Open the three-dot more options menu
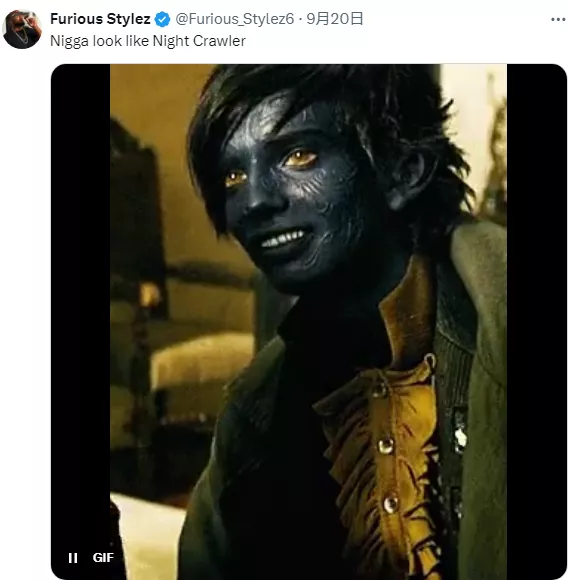Screen dimensions: 569x580 click(x=558, y=19)
